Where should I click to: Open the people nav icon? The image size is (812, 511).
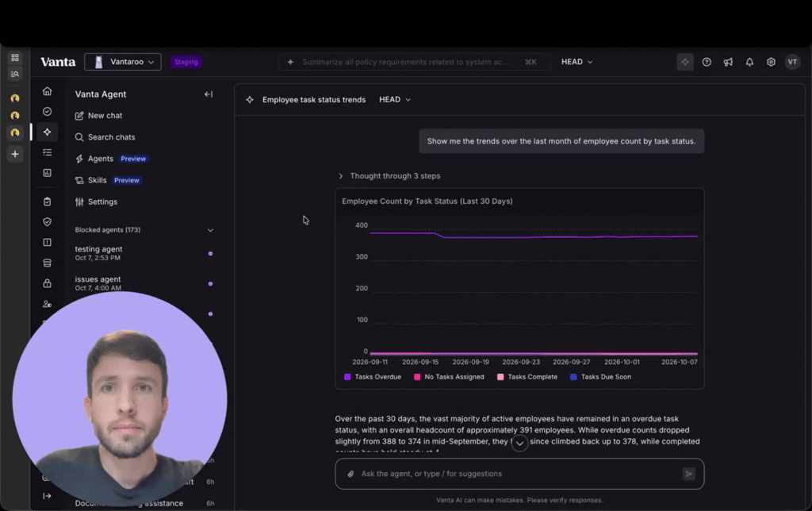(47, 304)
